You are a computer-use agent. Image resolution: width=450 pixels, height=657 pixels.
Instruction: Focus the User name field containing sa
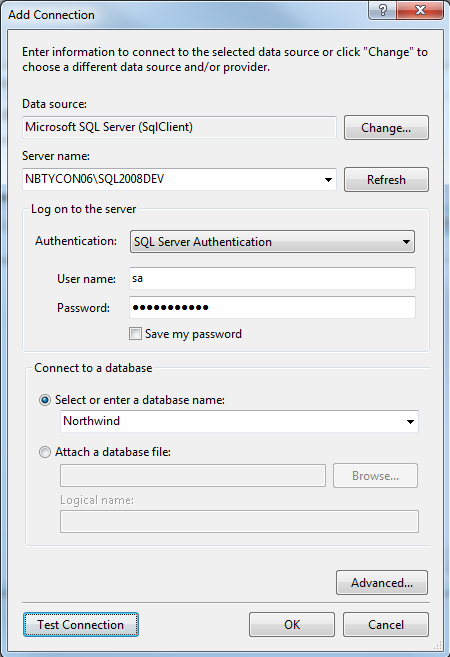point(272,279)
